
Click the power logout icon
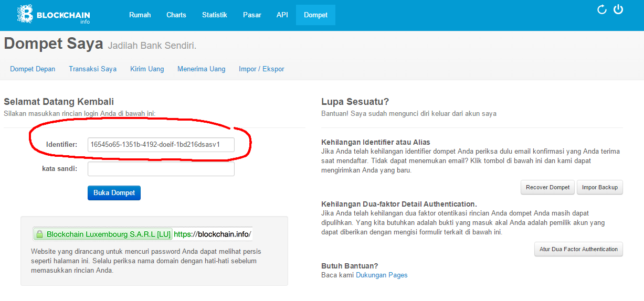point(618,9)
